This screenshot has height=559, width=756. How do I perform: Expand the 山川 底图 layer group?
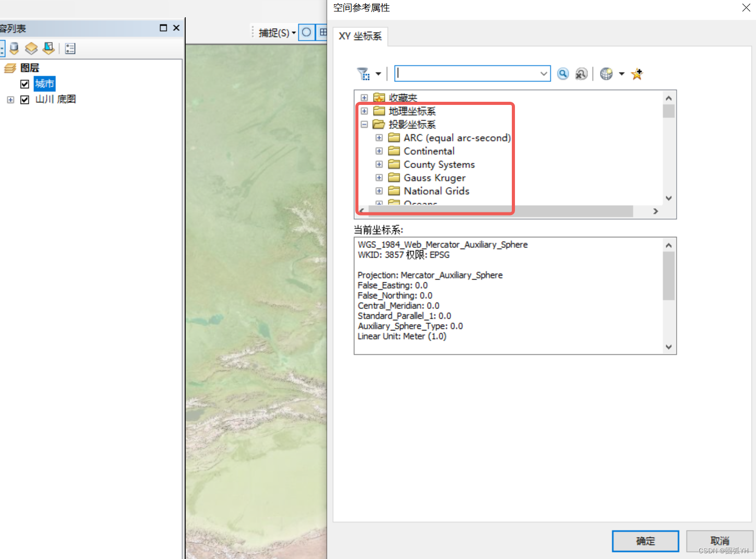pos(10,100)
